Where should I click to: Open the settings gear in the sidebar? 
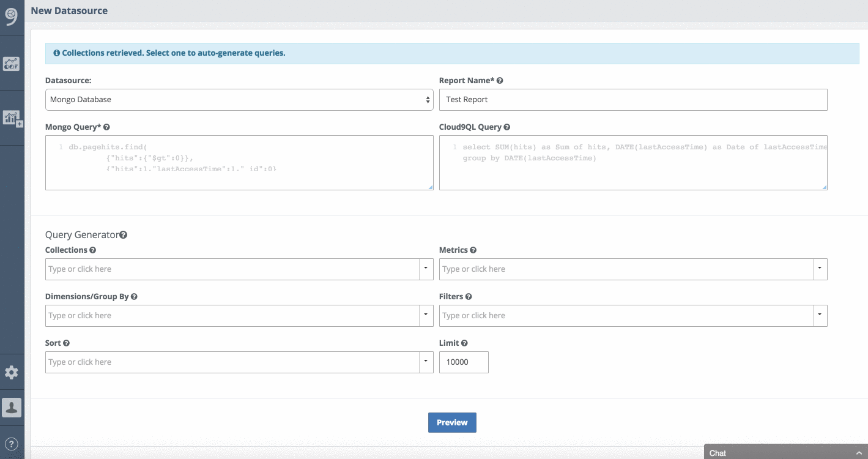click(x=12, y=372)
